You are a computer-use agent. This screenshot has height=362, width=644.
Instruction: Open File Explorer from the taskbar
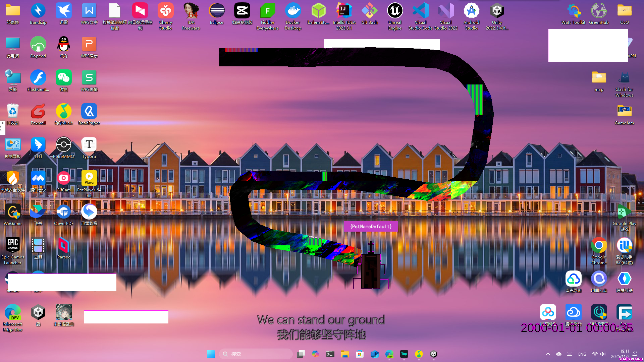click(x=345, y=354)
